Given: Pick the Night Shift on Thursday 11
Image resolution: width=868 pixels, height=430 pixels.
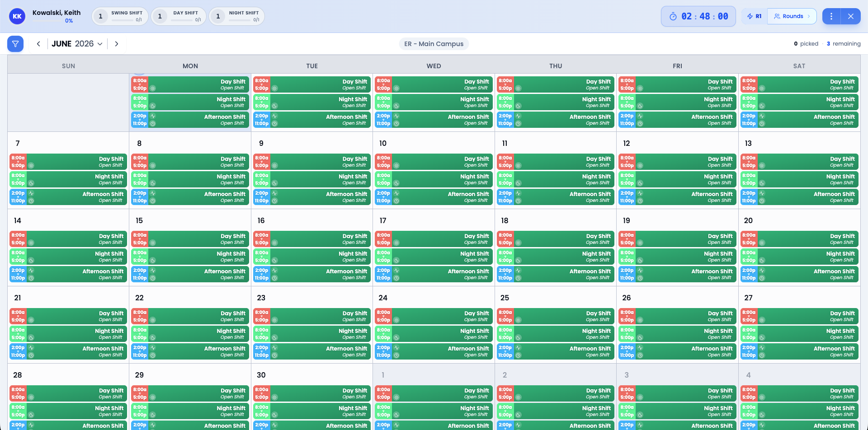Looking at the screenshot, I should pyautogui.click(x=556, y=179).
